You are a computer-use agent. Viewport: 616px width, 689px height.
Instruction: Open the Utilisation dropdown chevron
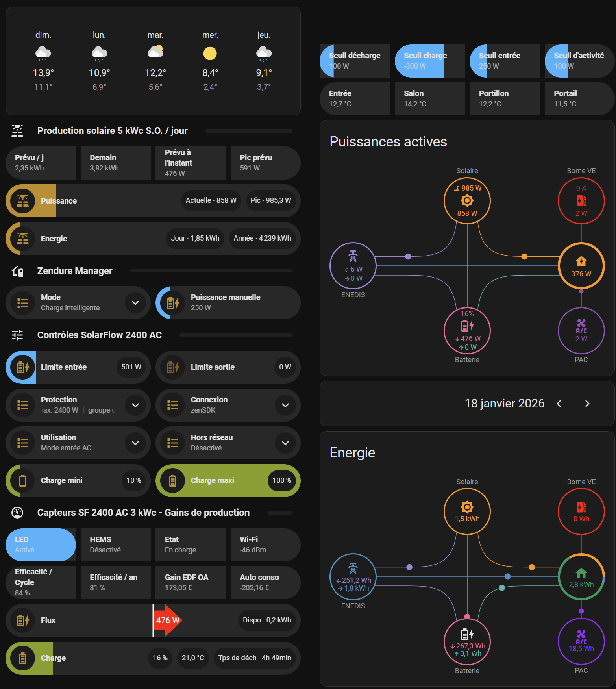135,443
